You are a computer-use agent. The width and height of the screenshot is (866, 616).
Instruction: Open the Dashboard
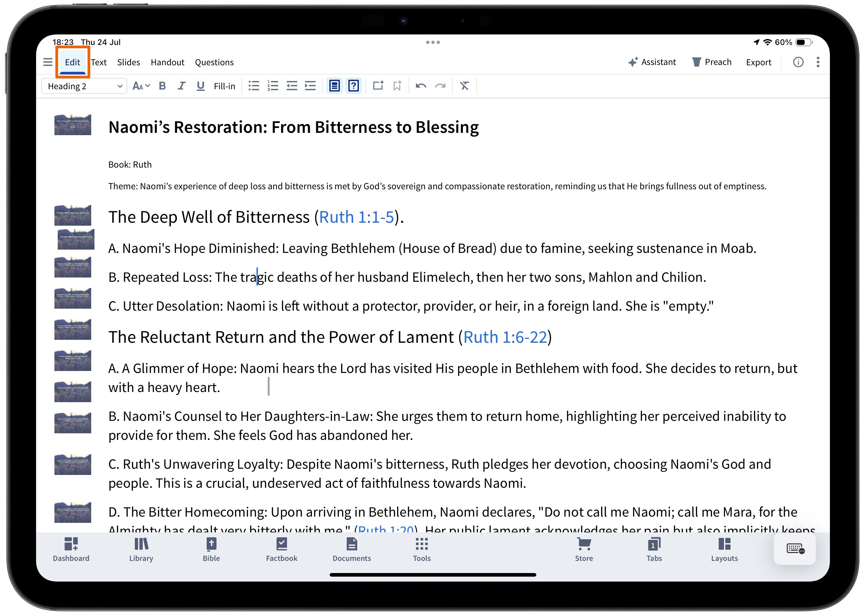coord(71,550)
